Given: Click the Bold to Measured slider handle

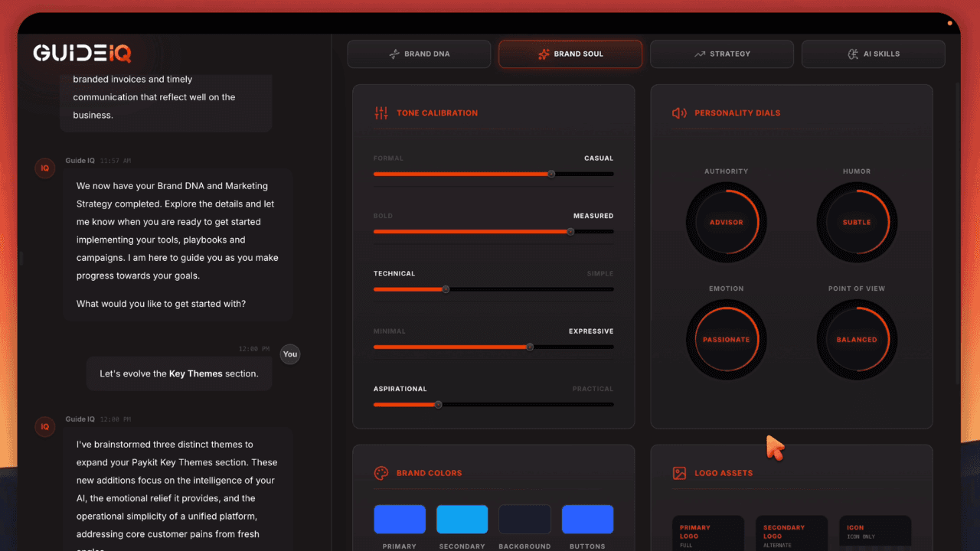Looking at the screenshot, I should (x=570, y=231).
